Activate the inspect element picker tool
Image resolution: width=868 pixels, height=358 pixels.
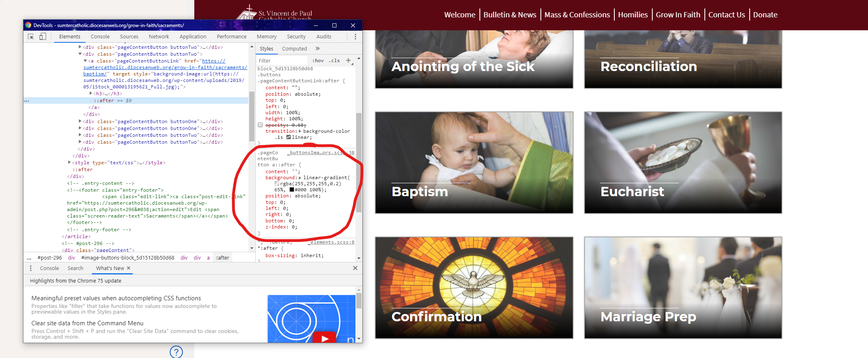point(31,37)
